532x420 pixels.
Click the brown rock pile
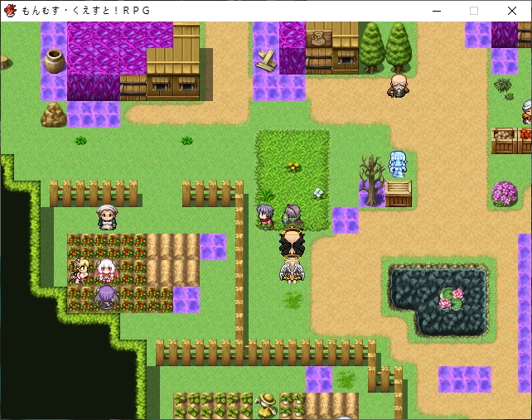54,115
